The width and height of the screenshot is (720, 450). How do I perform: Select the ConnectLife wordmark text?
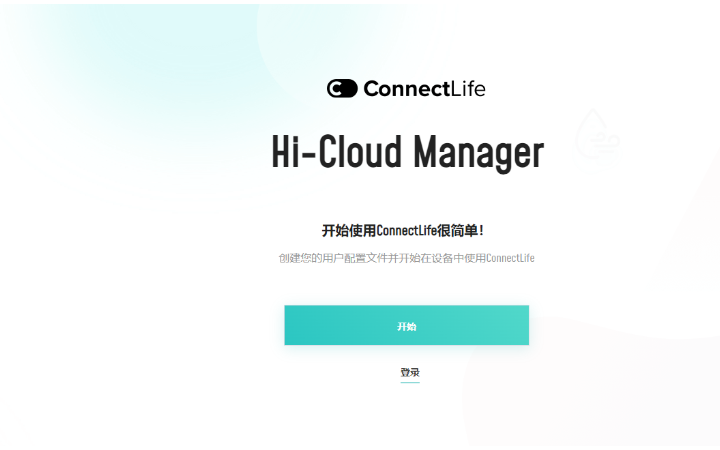coord(424,89)
